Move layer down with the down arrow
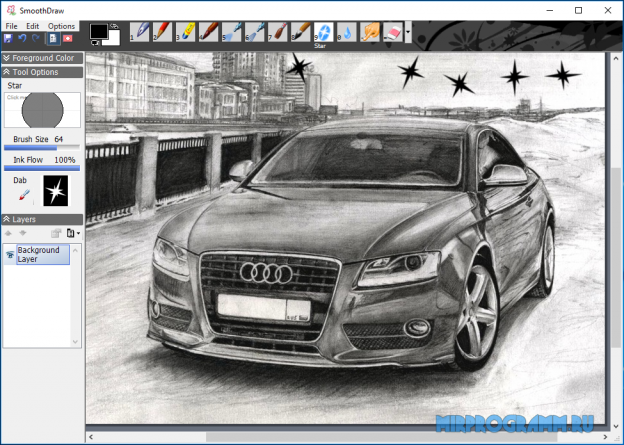The height and width of the screenshot is (445, 624). tap(23, 233)
